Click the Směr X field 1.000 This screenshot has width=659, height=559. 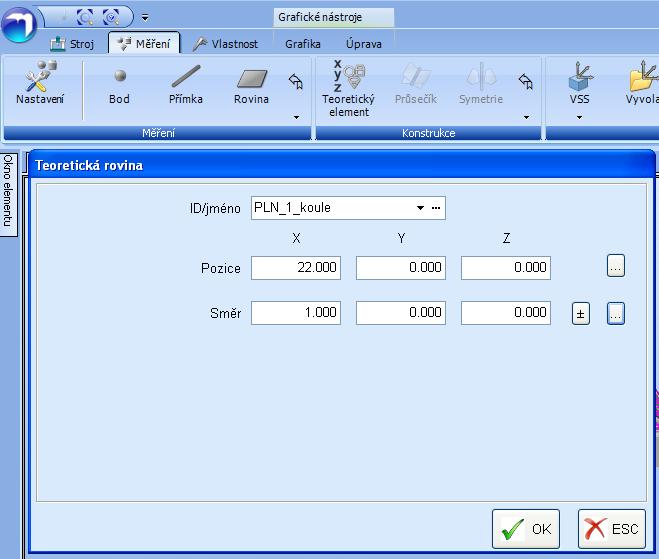[x=296, y=312]
